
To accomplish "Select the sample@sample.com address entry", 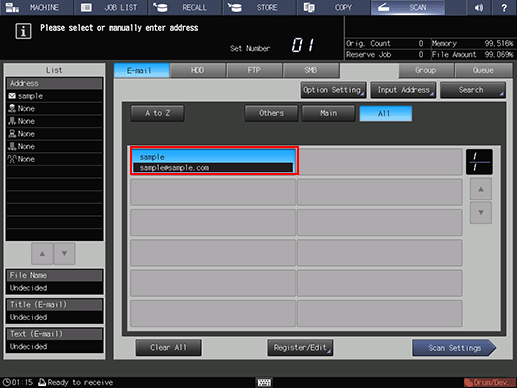I will [214, 161].
